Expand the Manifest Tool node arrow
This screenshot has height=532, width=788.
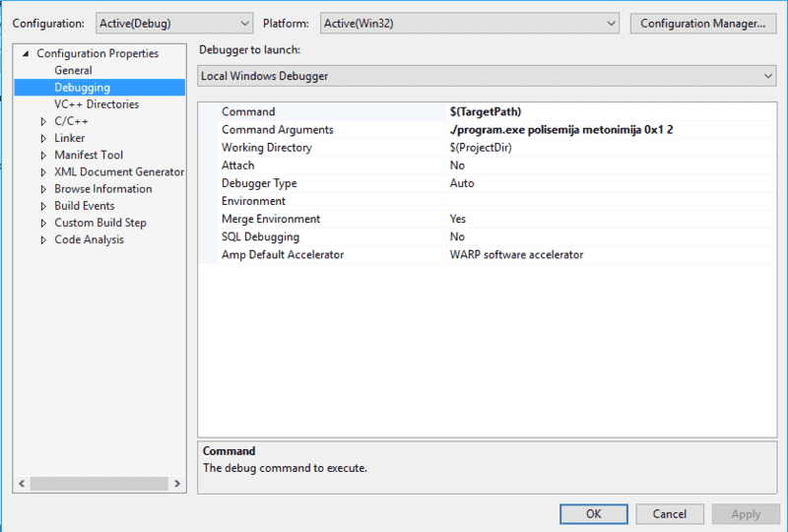click(x=43, y=156)
